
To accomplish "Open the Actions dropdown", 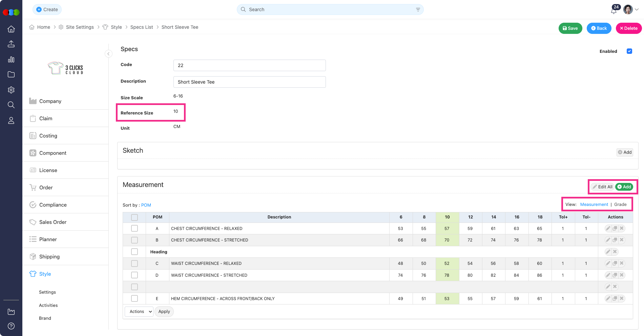I will pyautogui.click(x=139, y=312).
